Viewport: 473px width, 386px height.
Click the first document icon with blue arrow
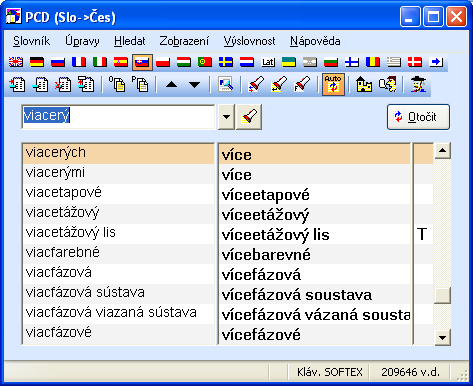pos(17,84)
